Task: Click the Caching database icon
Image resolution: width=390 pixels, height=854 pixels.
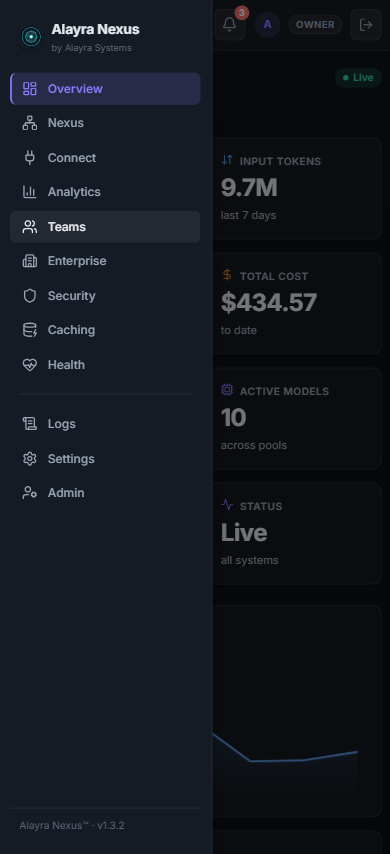Action: point(29,330)
